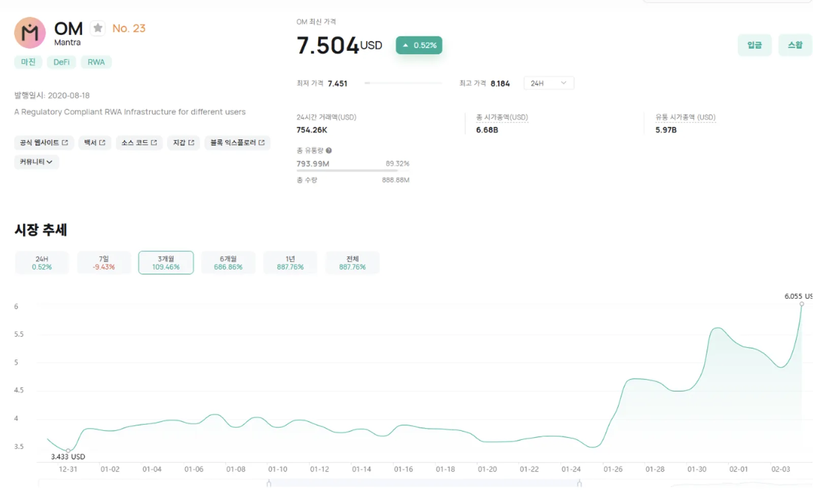This screenshot has width=813, height=504.
Task: Click the 스왑 swap button
Action: 795,45
